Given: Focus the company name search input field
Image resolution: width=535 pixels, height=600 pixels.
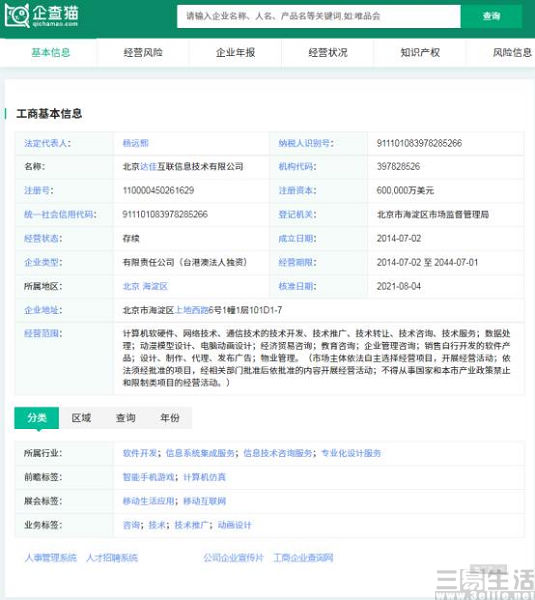Looking at the screenshot, I should (x=318, y=16).
